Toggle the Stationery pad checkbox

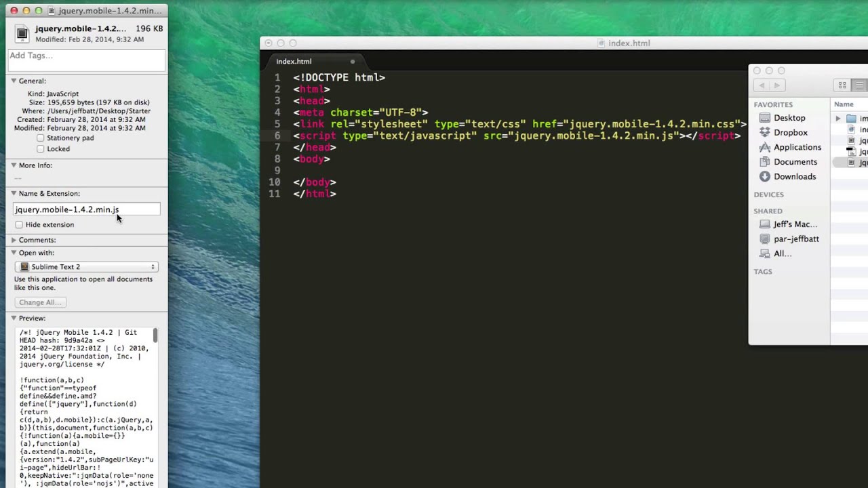pos(41,138)
